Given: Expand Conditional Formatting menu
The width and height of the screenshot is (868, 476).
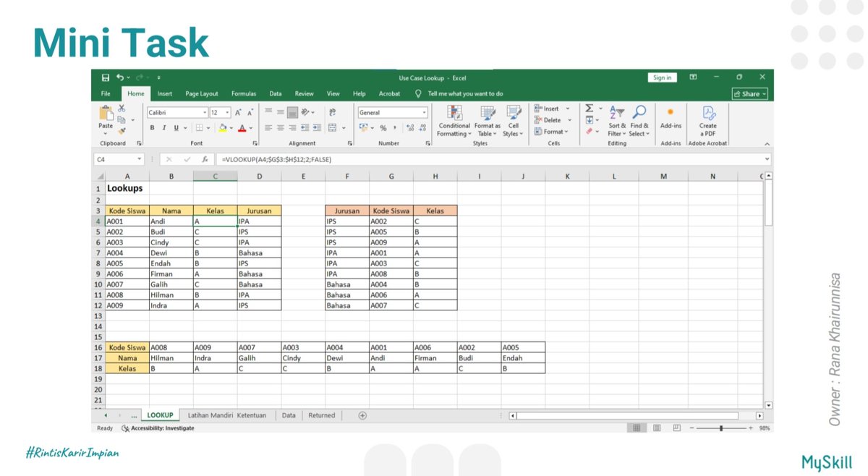Looking at the screenshot, I should coord(454,121).
